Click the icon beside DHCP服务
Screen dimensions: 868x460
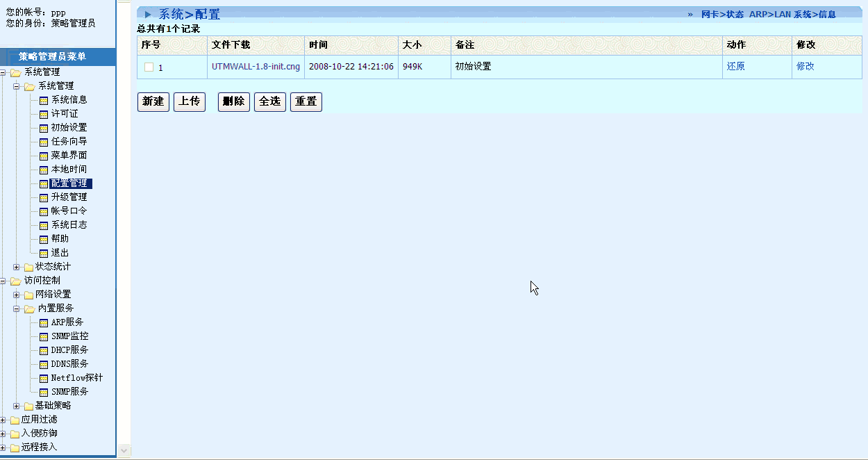pyautogui.click(x=44, y=350)
